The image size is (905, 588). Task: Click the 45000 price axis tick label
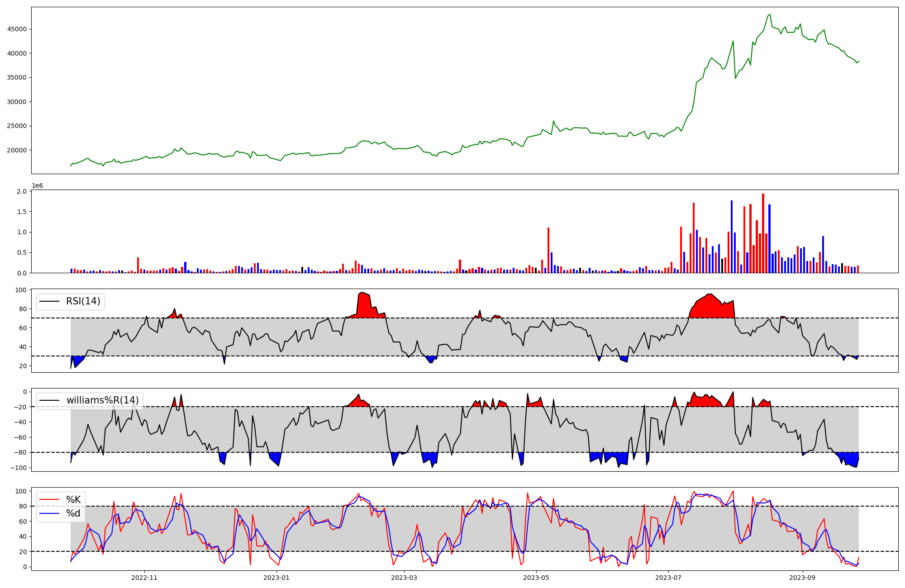point(17,29)
